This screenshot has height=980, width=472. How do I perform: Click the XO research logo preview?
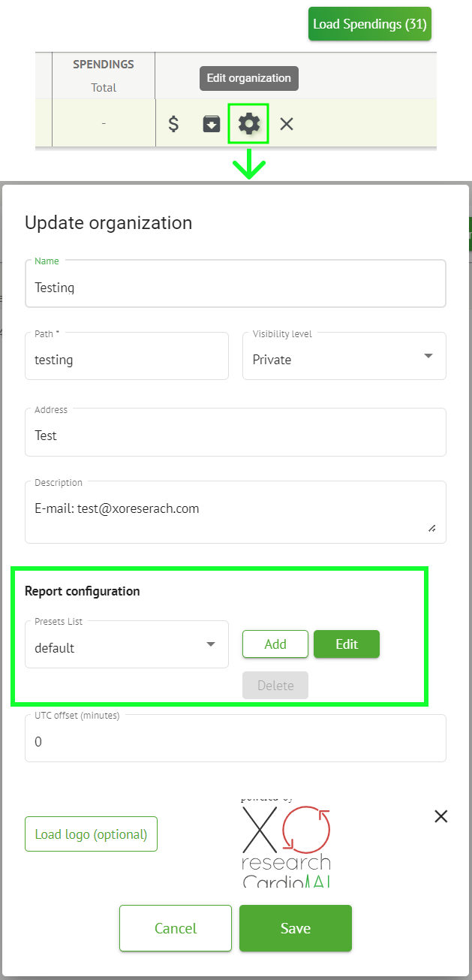[287, 841]
